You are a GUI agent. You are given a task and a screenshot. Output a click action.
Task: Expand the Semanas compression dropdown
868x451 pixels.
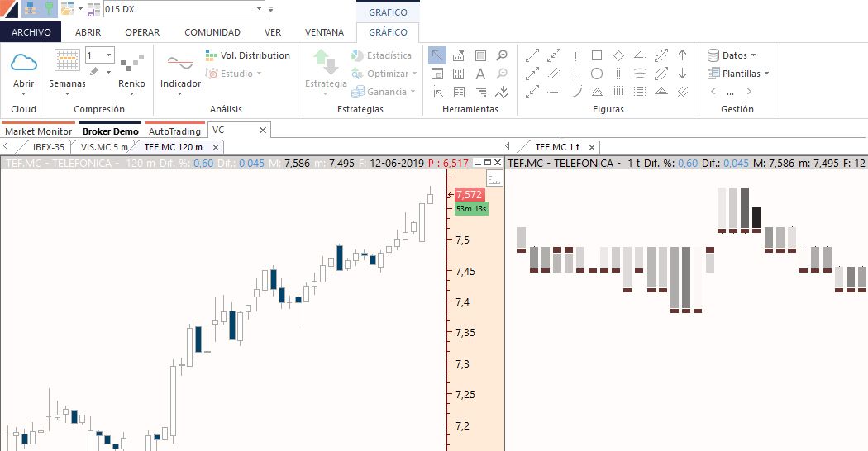(x=67, y=94)
